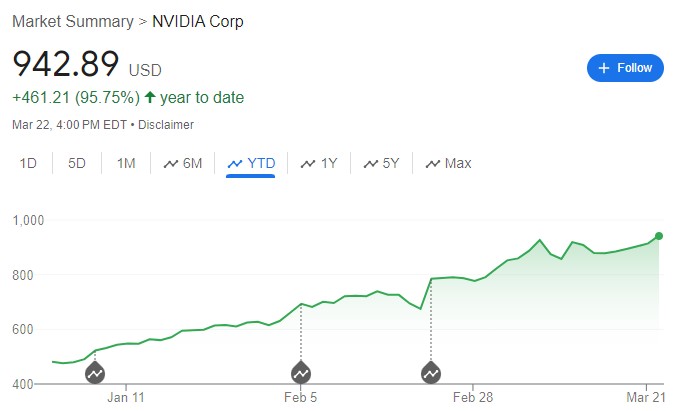Display the Max time range
The image size is (679, 411).
coord(448,163)
